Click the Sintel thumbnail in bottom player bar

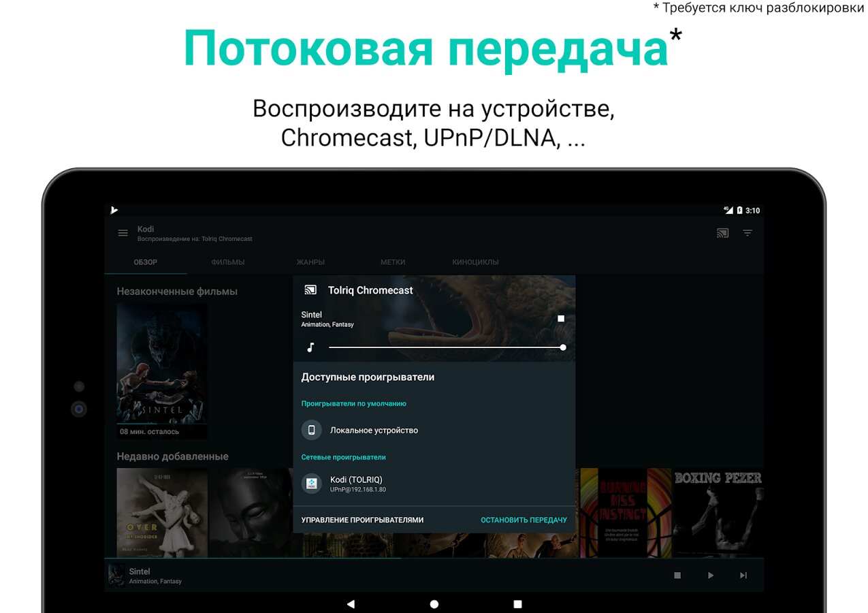pos(116,576)
